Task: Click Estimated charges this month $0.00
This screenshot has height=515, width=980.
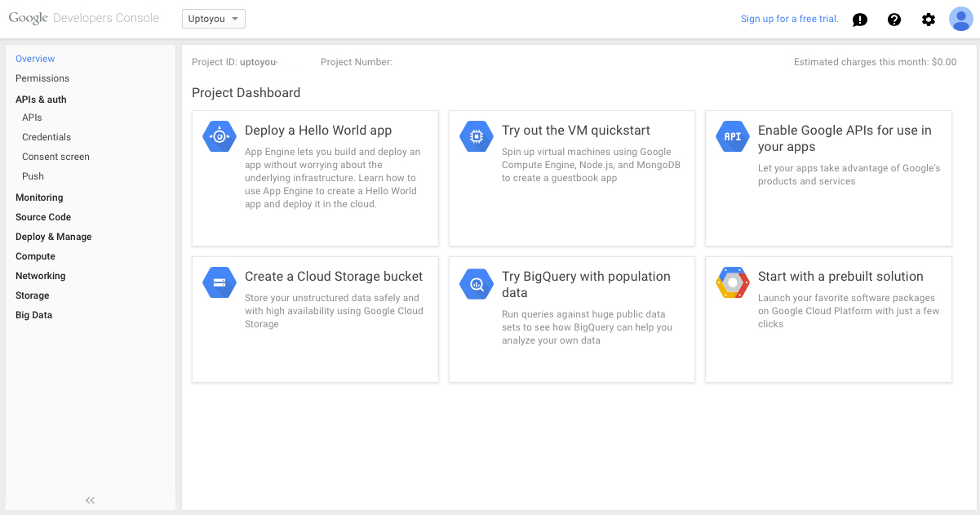Action: pyautogui.click(x=876, y=62)
